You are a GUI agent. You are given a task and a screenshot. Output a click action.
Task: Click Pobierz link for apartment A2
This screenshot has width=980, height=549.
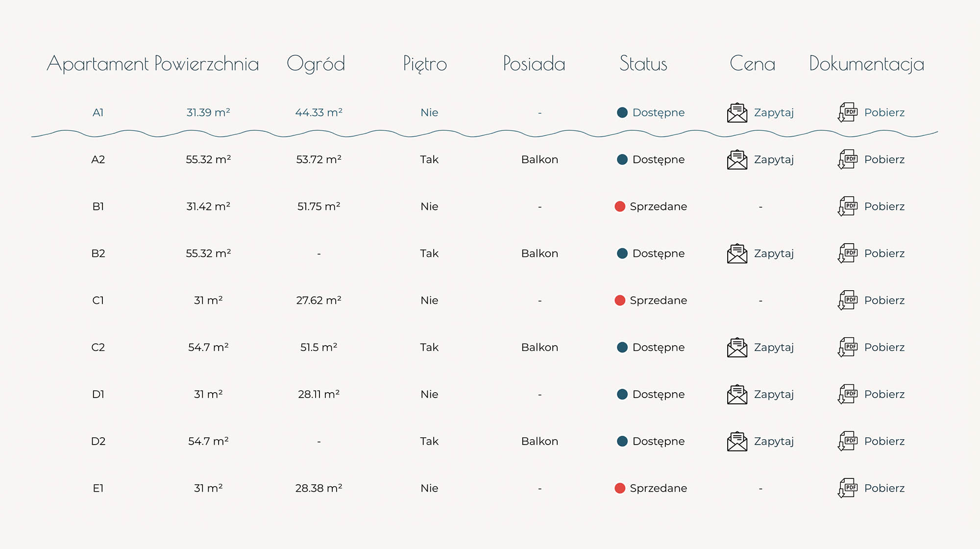tap(884, 160)
